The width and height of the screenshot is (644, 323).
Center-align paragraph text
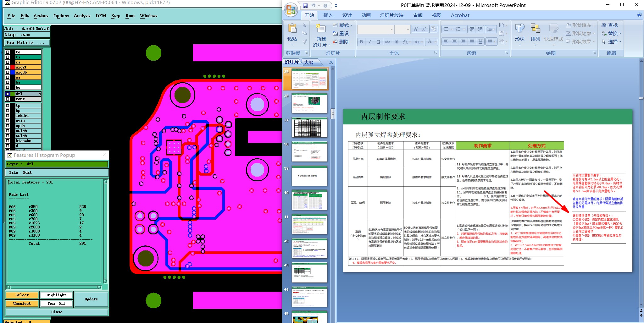pos(454,41)
